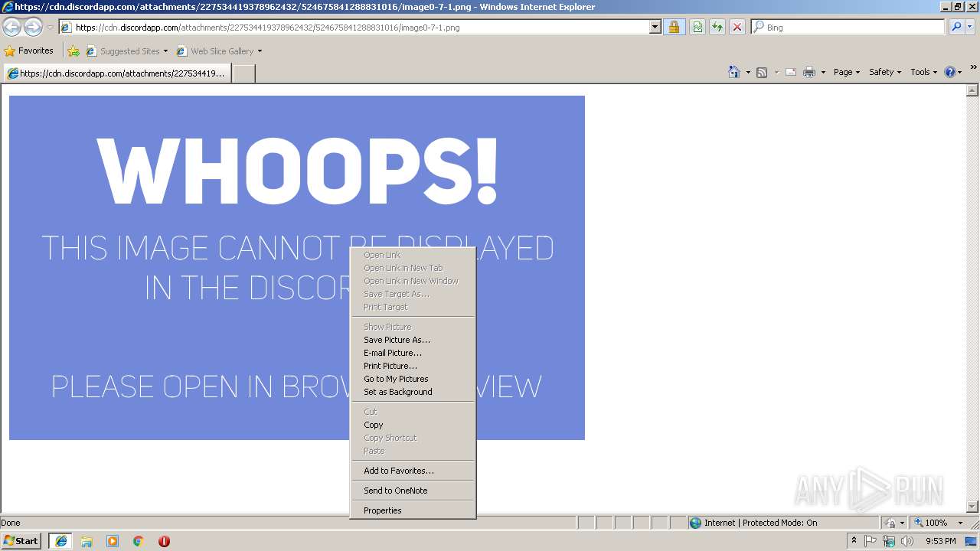This screenshot has width=980, height=551.
Task: Open the Home button dropdown arrow
Action: pos(748,72)
